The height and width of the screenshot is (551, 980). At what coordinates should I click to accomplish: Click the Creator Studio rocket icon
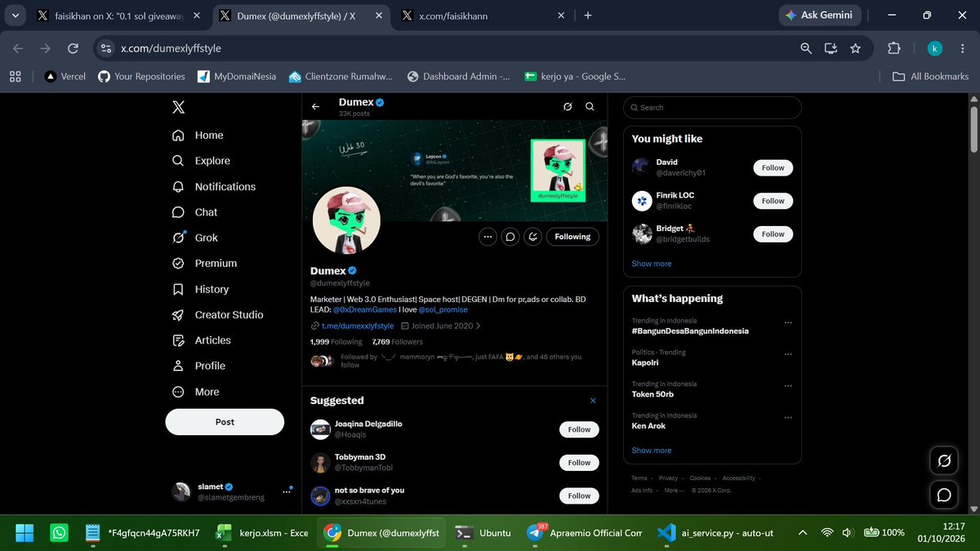(x=178, y=315)
